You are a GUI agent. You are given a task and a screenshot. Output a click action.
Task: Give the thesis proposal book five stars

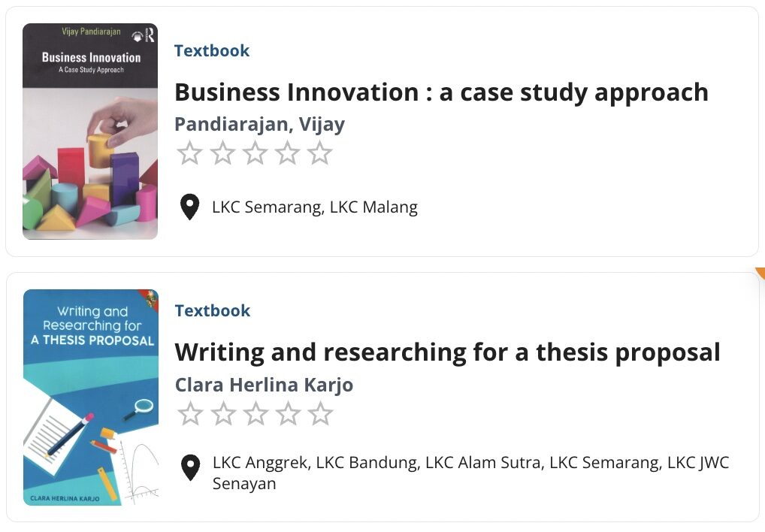pos(321,413)
